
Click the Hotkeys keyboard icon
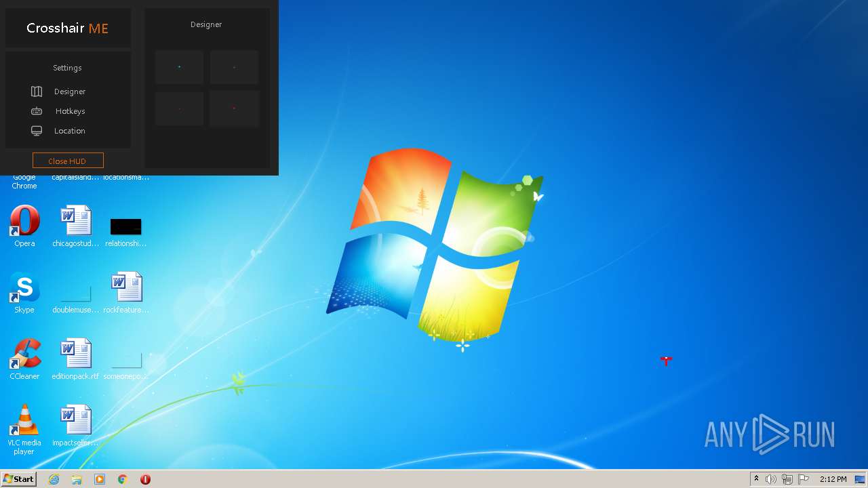click(x=37, y=111)
